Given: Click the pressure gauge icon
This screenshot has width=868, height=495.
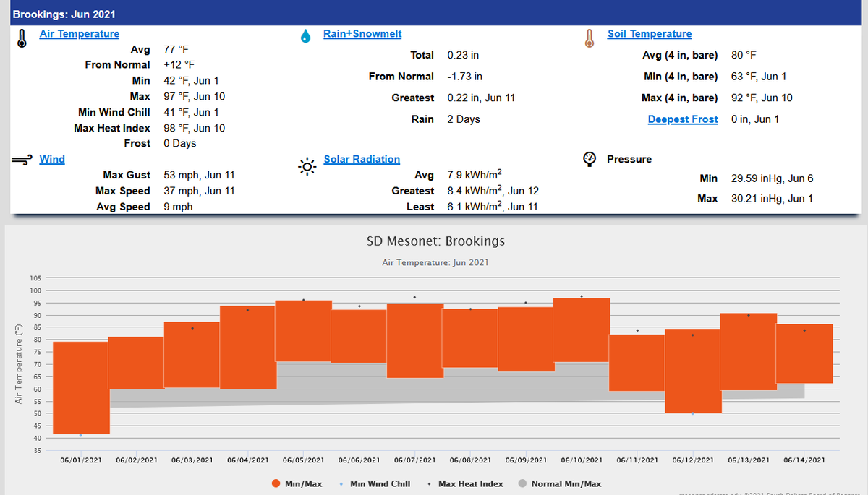Looking at the screenshot, I should point(590,159).
